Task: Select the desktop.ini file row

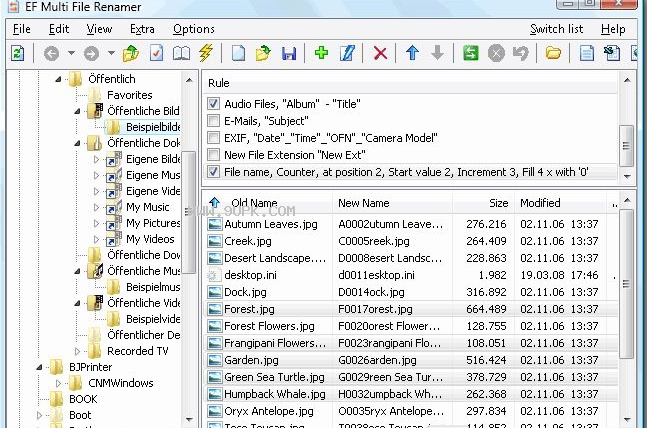Action: (x=411, y=275)
